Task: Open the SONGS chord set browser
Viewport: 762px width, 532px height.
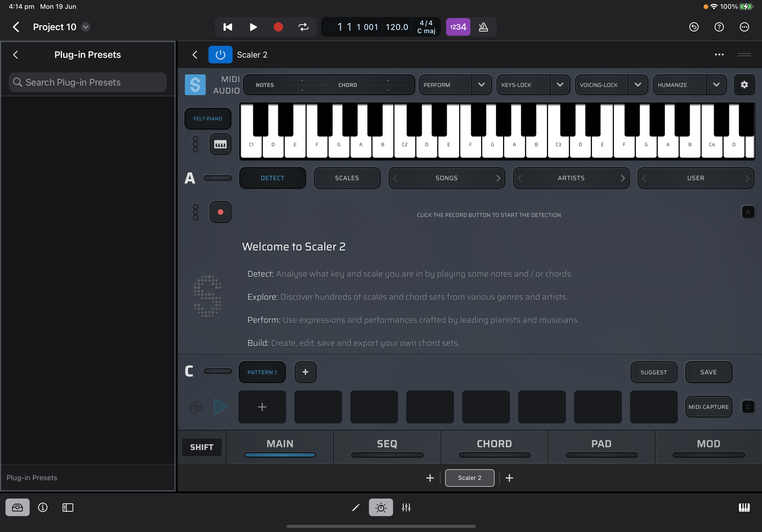Action: coord(446,178)
